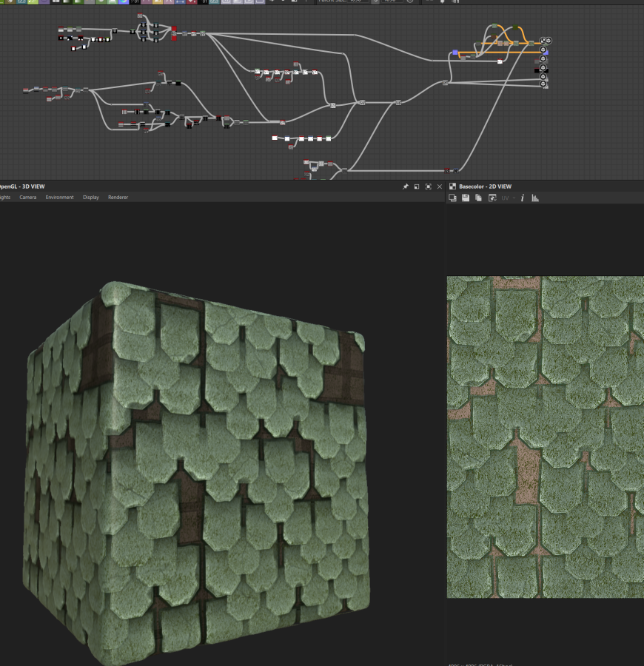
Task: Click the Basecolor texture in the 2D View
Action: click(x=546, y=437)
